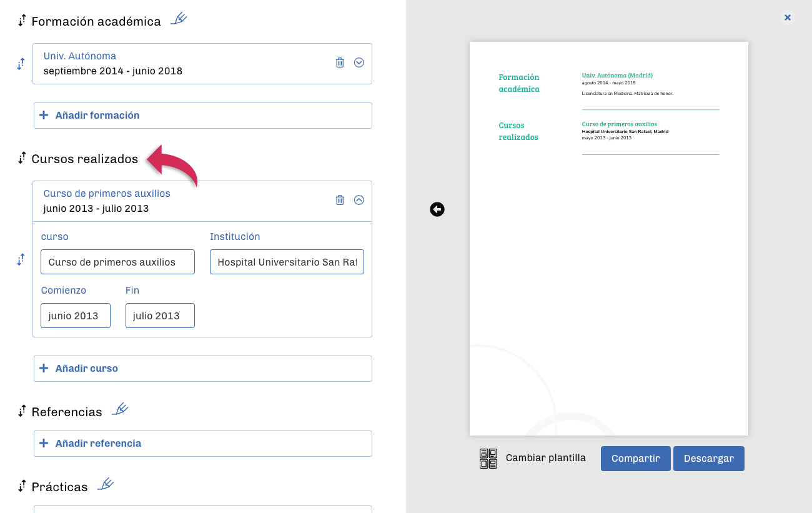Viewport: 812px width, 513px height.
Task: Collapse the Curso de primeros auxilios entry
Action: coord(359,200)
